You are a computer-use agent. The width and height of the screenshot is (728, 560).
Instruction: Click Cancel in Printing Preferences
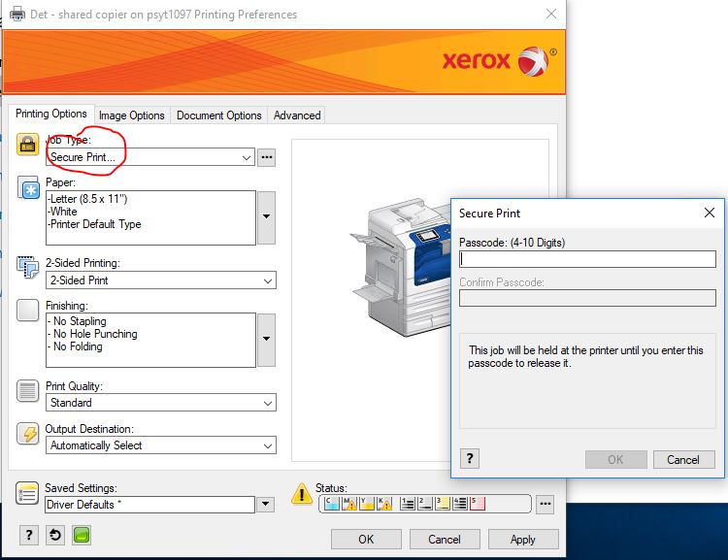coord(445,539)
